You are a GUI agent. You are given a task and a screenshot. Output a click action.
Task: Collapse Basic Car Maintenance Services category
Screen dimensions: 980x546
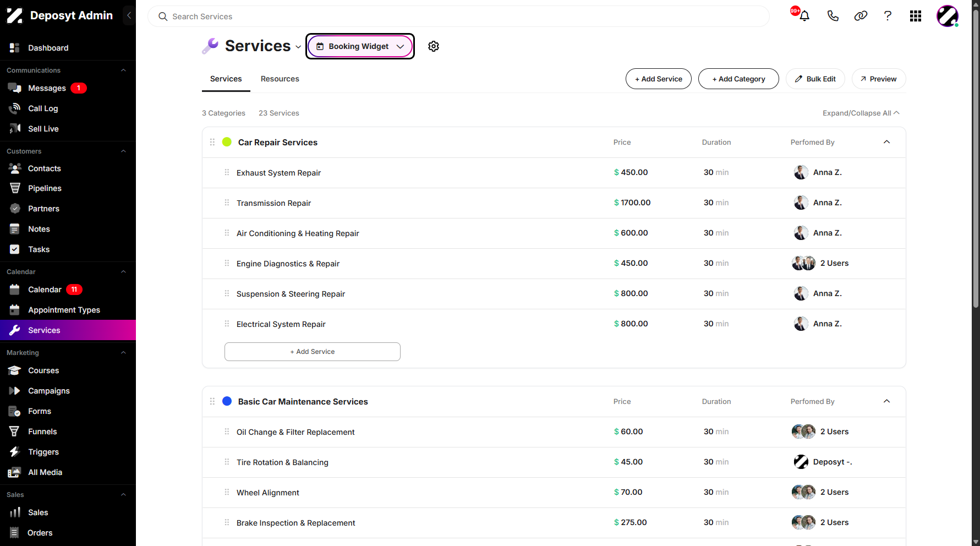886,401
